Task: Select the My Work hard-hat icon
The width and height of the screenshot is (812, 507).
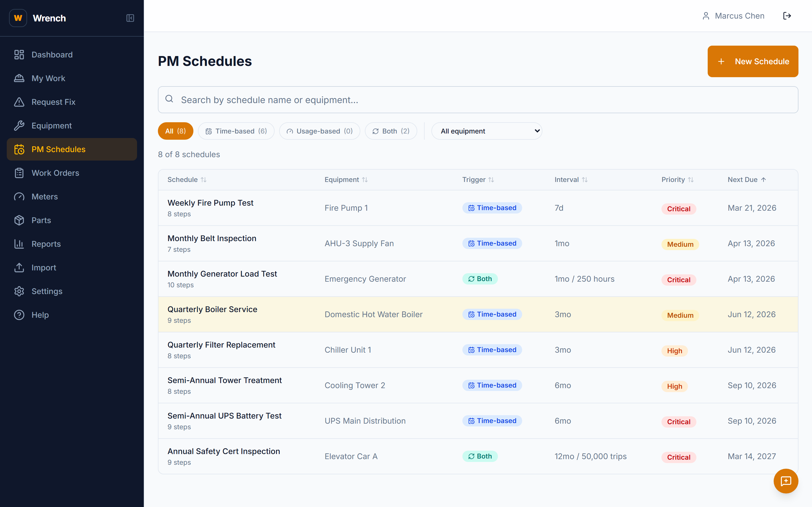Action: pyautogui.click(x=19, y=78)
